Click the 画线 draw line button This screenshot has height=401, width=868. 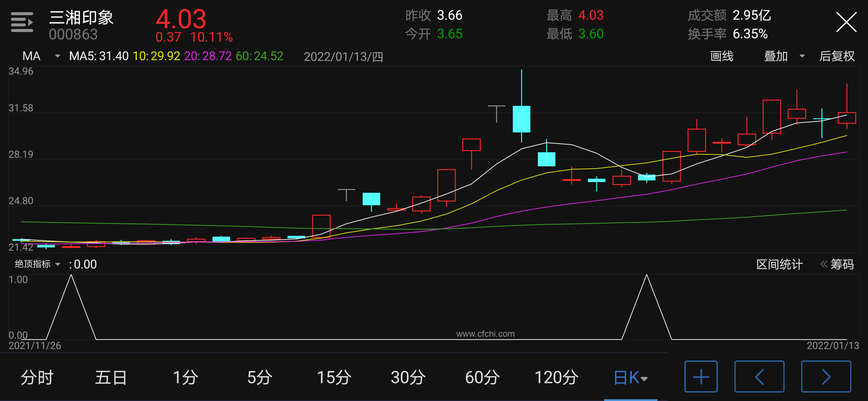point(721,56)
